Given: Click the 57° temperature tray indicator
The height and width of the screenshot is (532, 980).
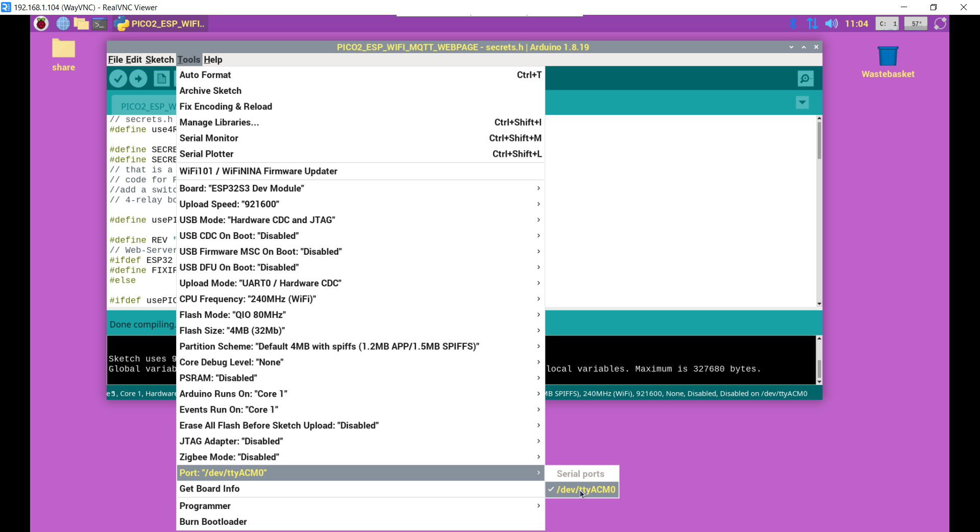Looking at the screenshot, I should click(x=916, y=23).
